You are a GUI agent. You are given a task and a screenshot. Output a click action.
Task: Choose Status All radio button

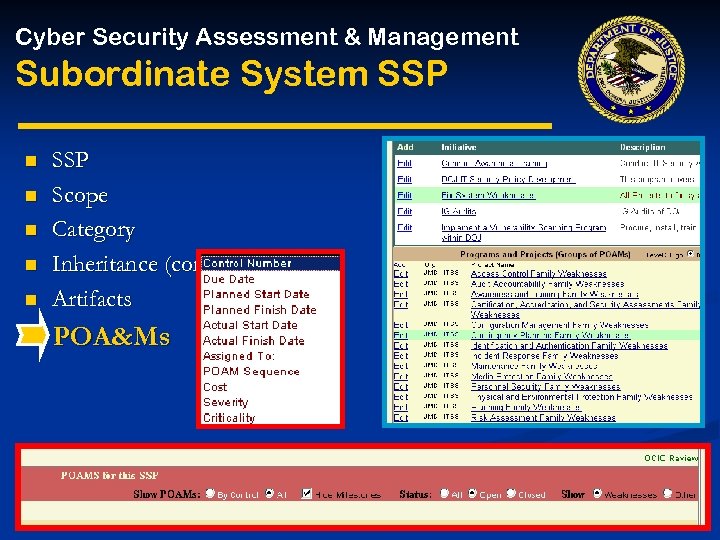(x=444, y=494)
